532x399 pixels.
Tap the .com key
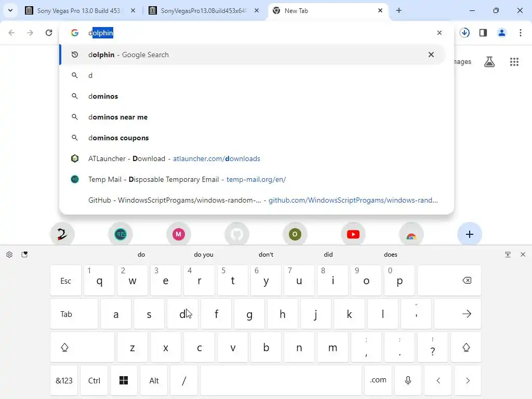(x=378, y=380)
